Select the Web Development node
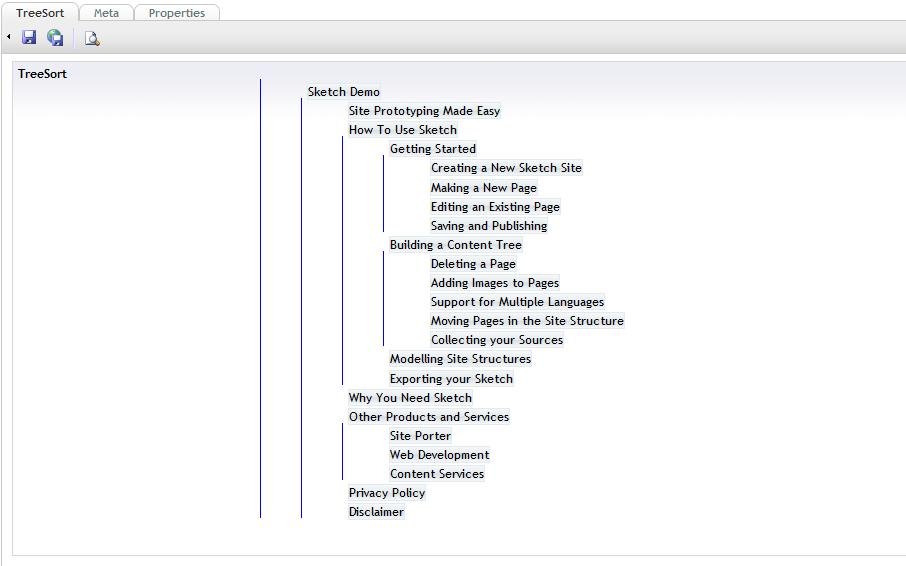This screenshot has width=906, height=566. point(439,455)
